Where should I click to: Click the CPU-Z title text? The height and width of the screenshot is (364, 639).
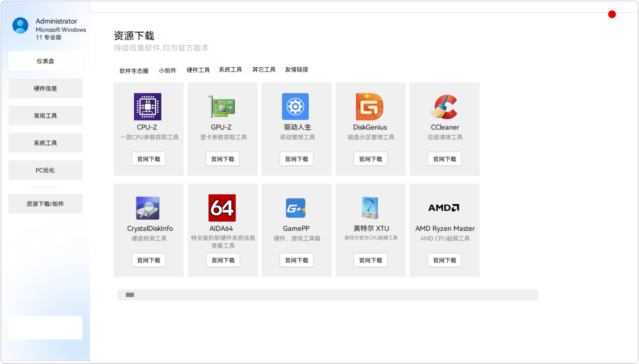(x=147, y=127)
